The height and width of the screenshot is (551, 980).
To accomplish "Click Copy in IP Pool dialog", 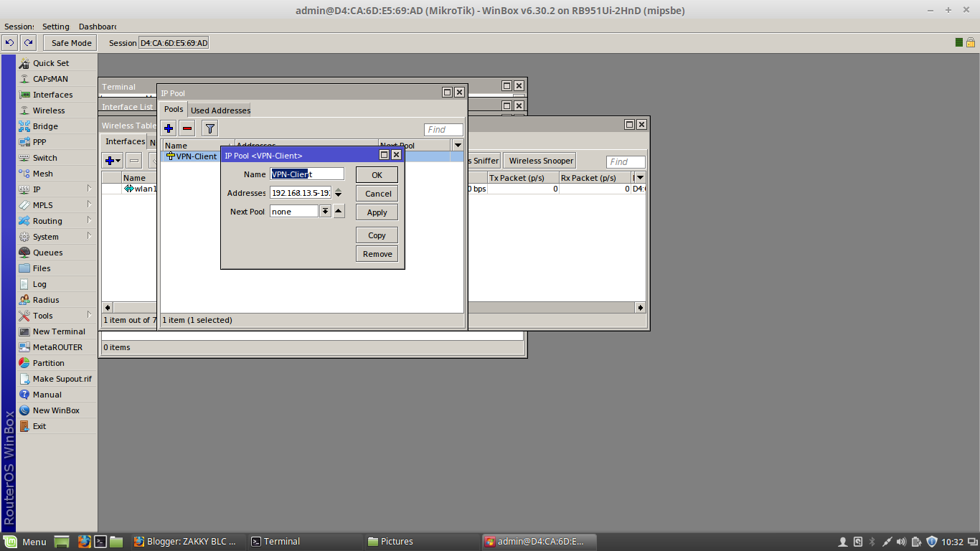I will coord(377,235).
